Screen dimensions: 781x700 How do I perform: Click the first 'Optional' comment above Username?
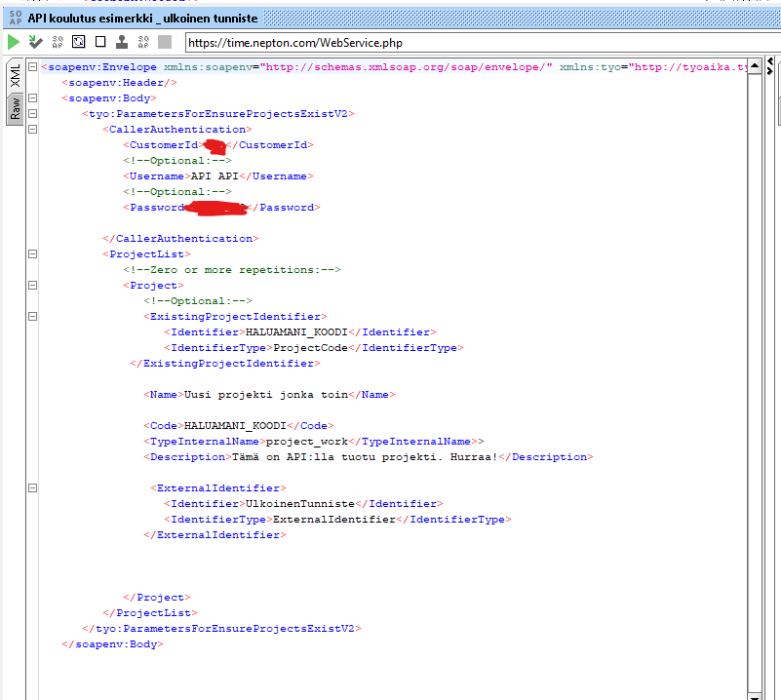coord(177,161)
